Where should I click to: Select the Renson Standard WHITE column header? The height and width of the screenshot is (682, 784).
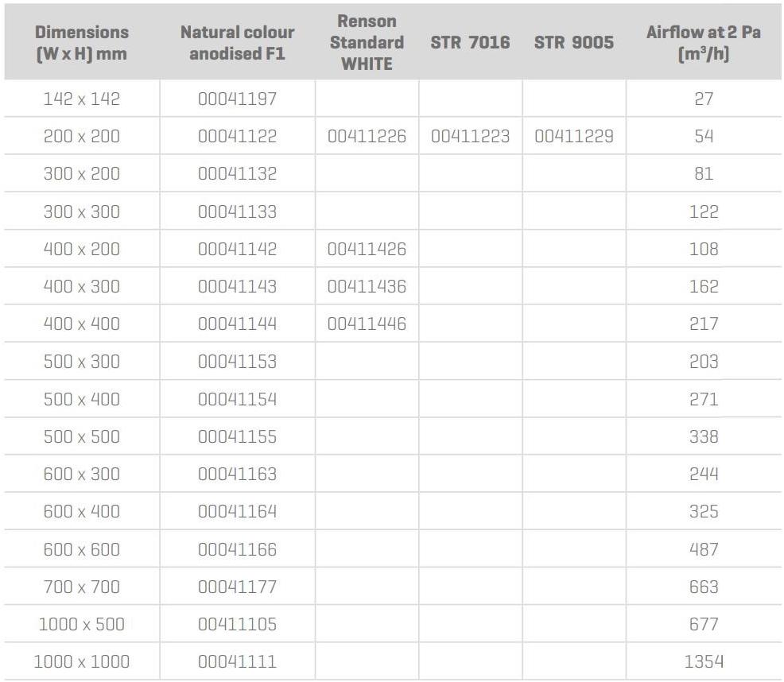click(x=367, y=43)
